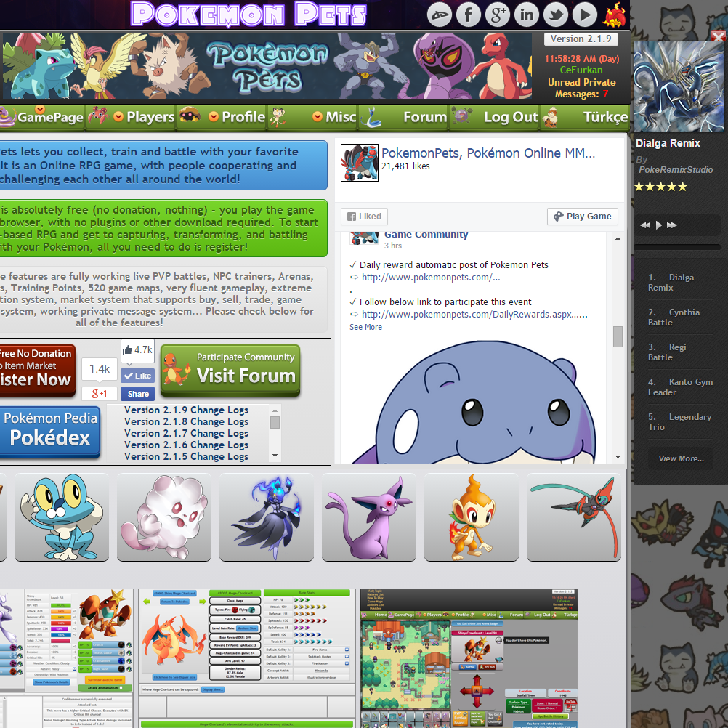Screen dimensions: 728x728
Task: Click the Facebook feed scrollbar thumb
Action: 618,336
